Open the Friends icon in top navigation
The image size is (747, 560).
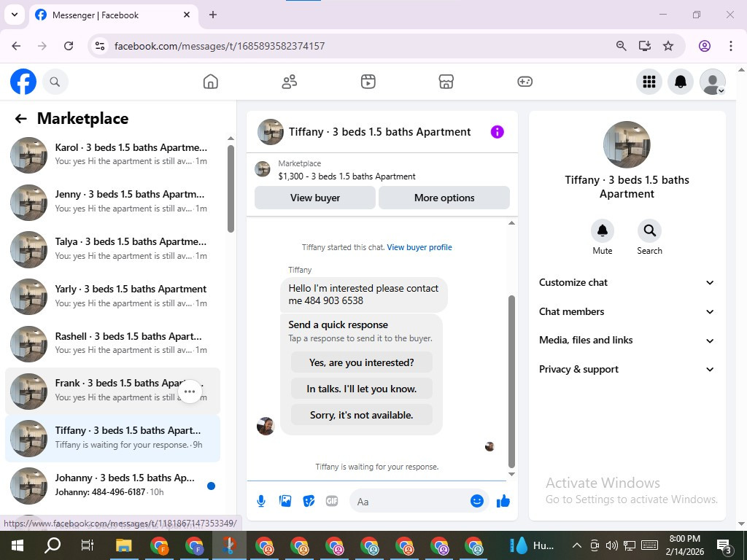tap(289, 82)
